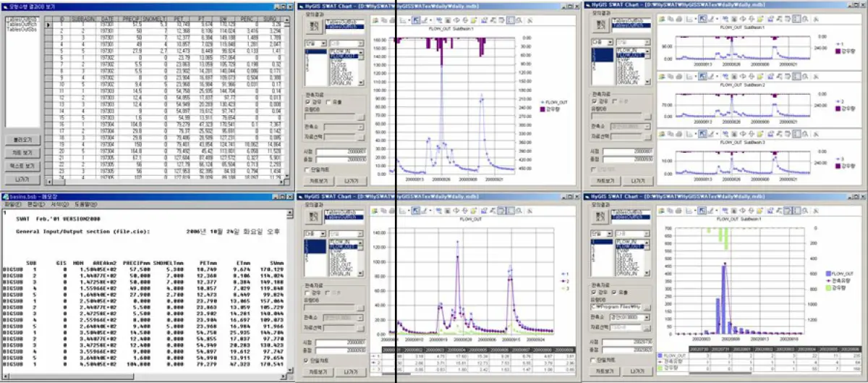Open 파일(F) menu in Notepad window

tap(12, 205)
